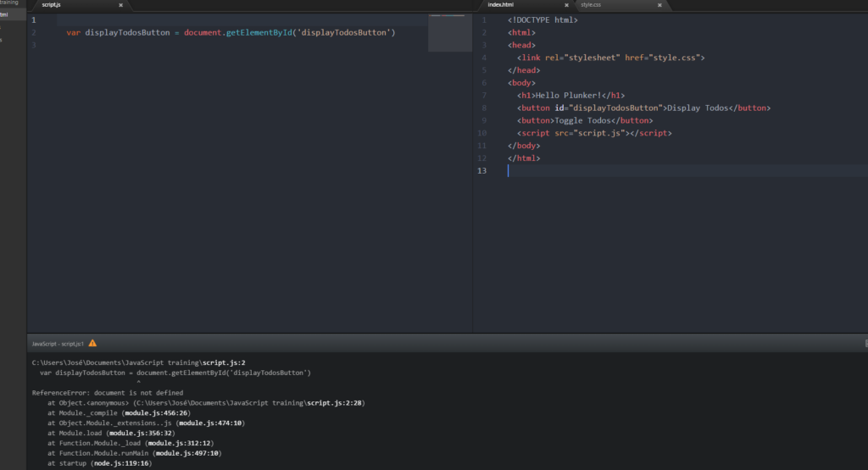The height and width of the screenshot is (470, 868).
Task: Click the link rel="stylesheet" line in index.html
Action: [610, 58]
